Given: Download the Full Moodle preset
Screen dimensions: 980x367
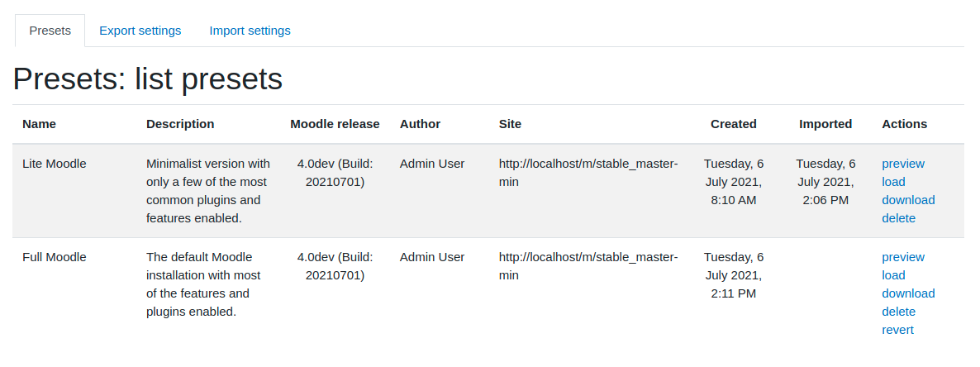Looking at the screenshot, I should (x=908, y=293).
